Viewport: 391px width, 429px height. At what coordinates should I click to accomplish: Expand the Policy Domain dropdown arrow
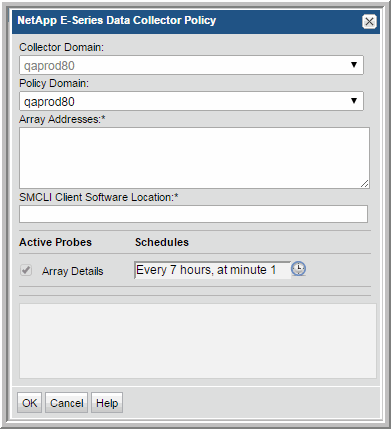coord(354,101)
